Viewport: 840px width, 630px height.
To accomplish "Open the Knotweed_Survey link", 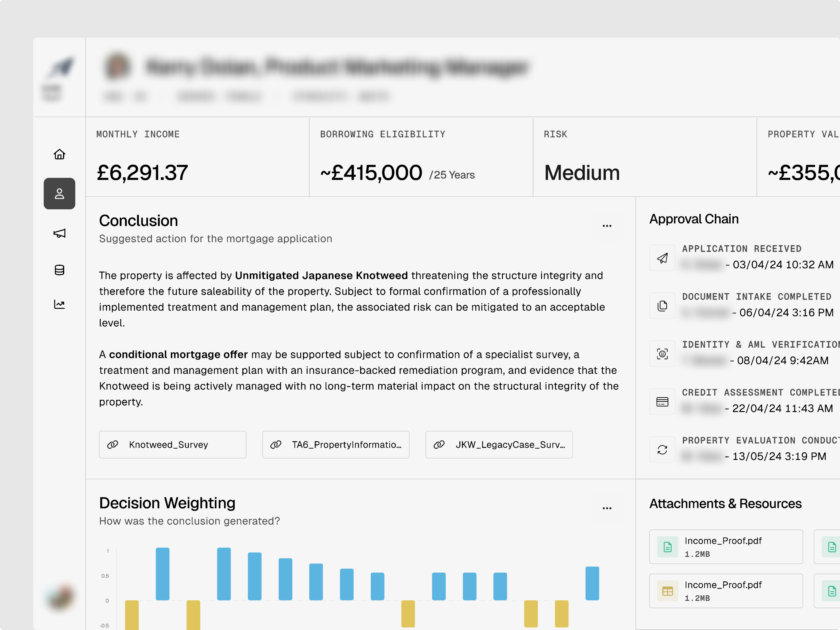I will [x=172, y=445].
